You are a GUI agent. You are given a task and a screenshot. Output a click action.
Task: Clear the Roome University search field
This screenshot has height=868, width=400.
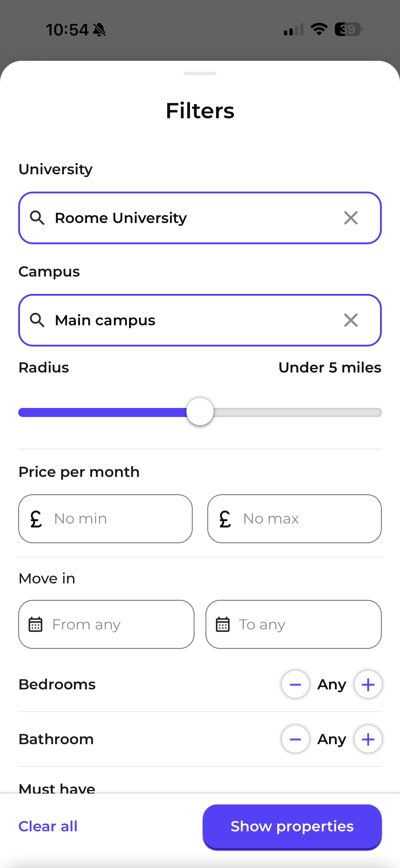pos(350,218)
